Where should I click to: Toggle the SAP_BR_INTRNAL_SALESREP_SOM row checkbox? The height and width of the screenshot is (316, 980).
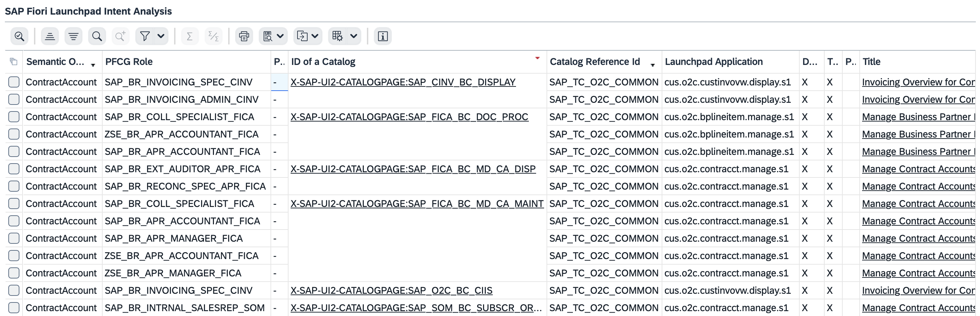(x=14, y=308)
